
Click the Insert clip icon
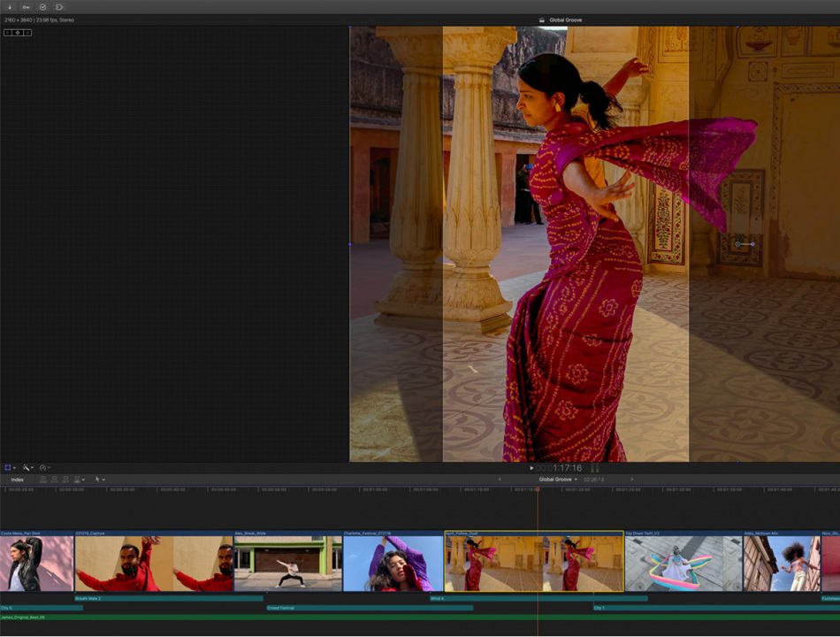pyautogui.click(x=55, y=480)
